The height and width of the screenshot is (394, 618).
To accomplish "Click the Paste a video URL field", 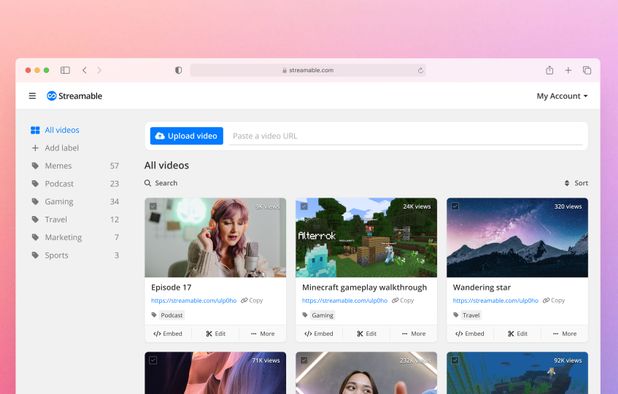I will pos(406,136).
